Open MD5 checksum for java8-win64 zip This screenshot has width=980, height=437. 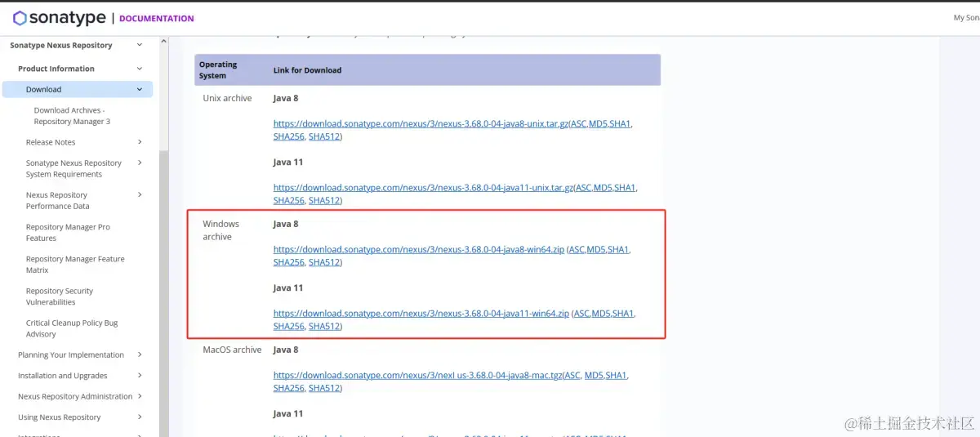click(x=598, y=250)
